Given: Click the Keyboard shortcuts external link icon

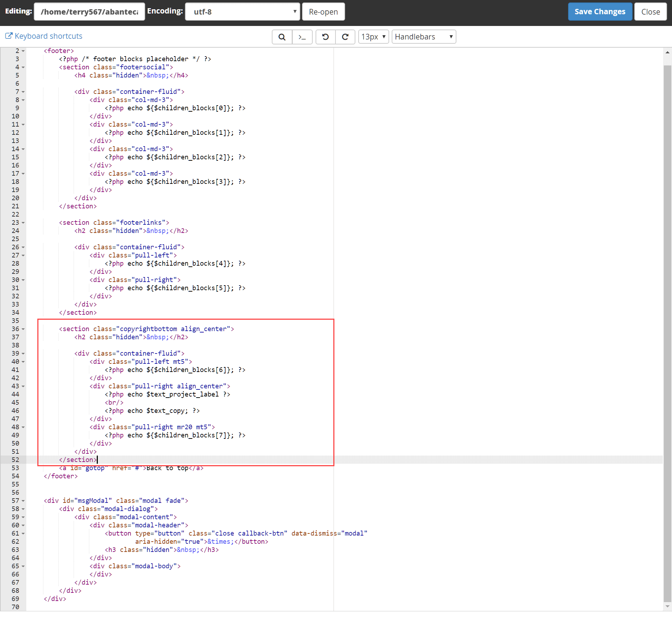Looking at the screenshot, I should [x=9, y=36].
